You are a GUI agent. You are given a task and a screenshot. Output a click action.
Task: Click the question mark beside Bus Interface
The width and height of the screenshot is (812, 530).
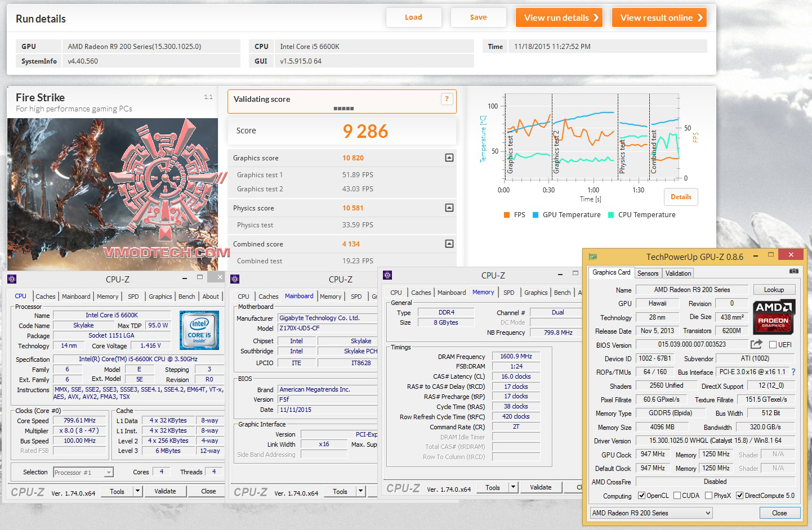tap(793, 372)
